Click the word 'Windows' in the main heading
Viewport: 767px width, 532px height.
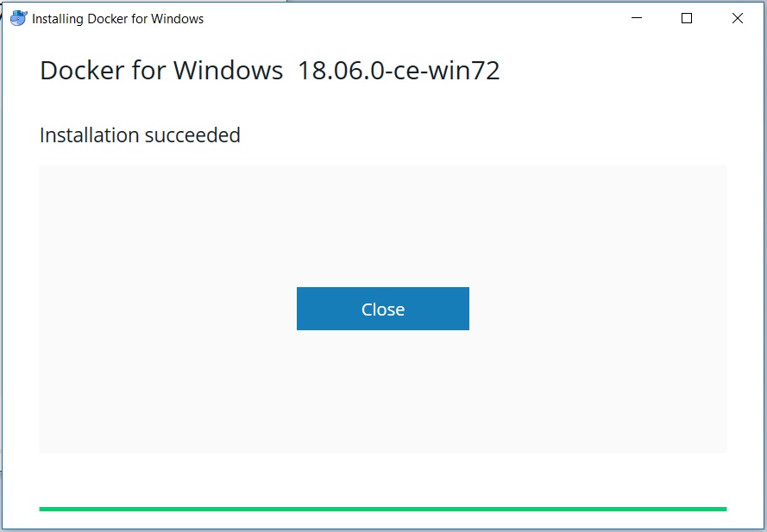tap(228, 70)
